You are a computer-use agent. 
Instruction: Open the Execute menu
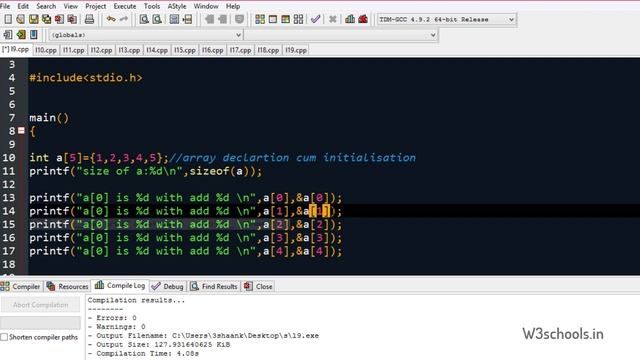pos(125,6)
